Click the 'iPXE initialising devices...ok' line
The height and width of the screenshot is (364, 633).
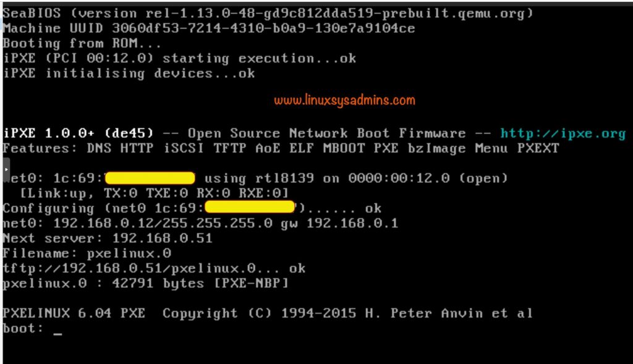pos(129,74)
